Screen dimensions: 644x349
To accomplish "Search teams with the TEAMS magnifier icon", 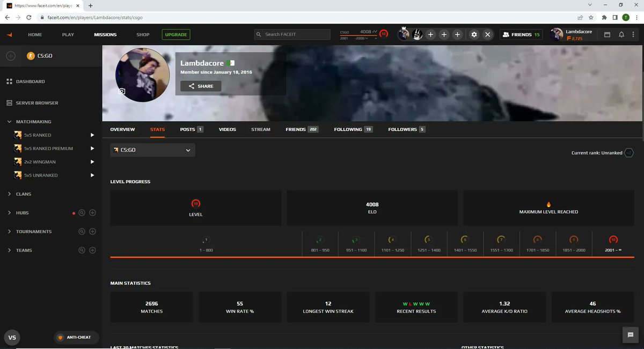I will 82,250.
